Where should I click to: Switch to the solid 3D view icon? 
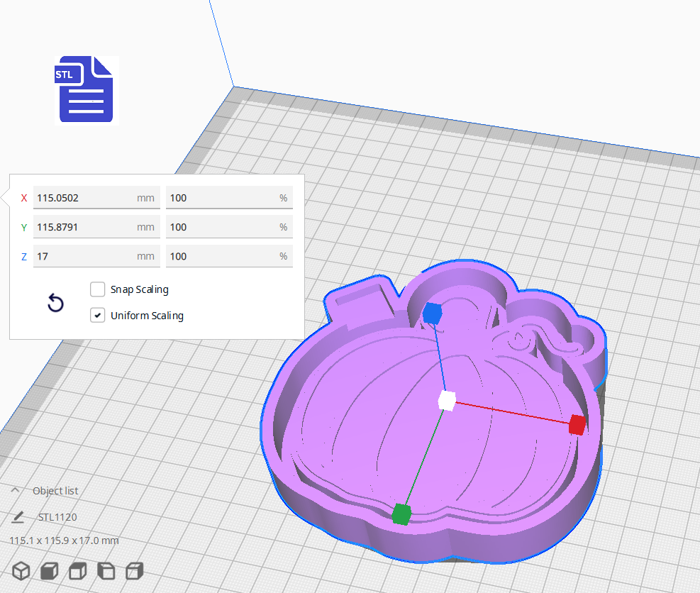21,571
